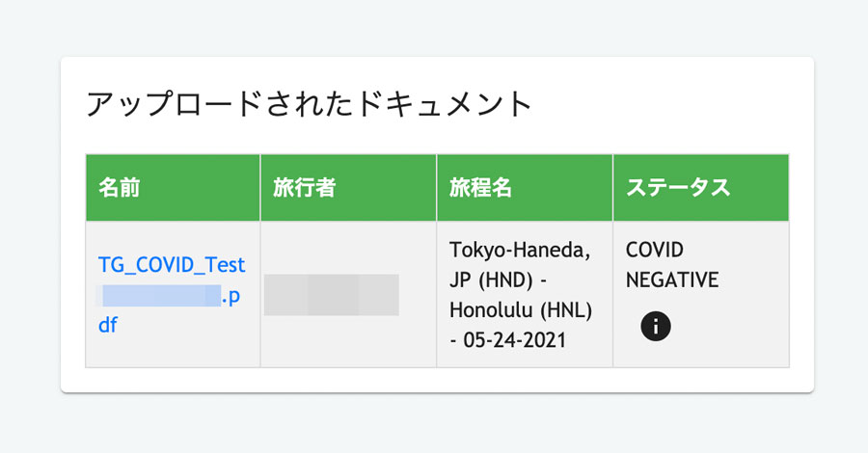Screen dimensions: 868x453
Task: Click the info icon under COVID NEGATIVE
Action: point(656,326)
